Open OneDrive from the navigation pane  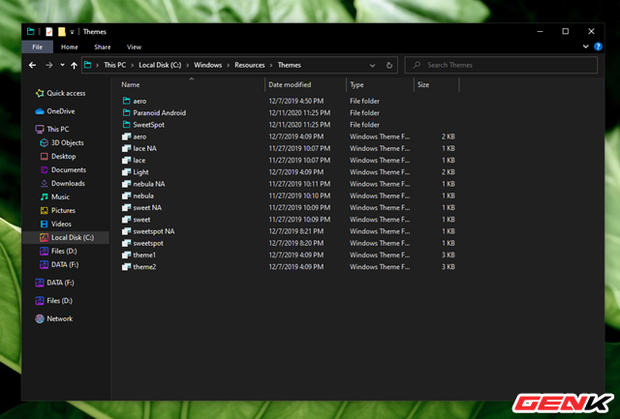[60, 111]
